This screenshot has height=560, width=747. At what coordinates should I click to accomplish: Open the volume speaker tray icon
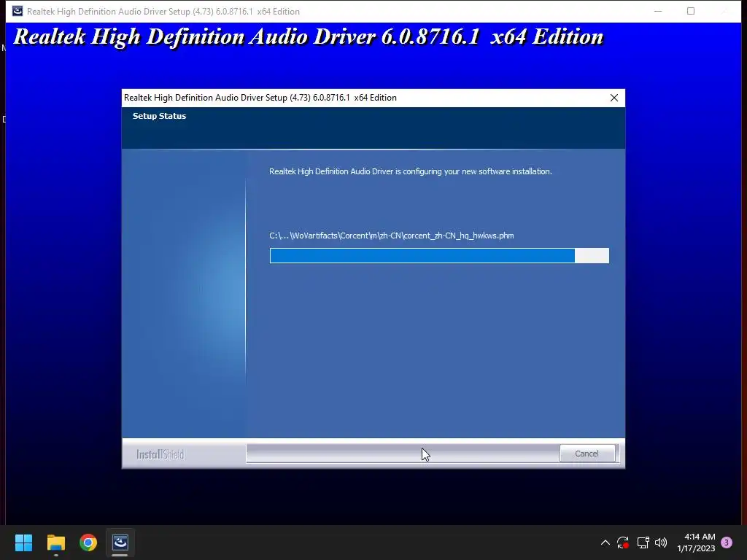tap(661, 542)
